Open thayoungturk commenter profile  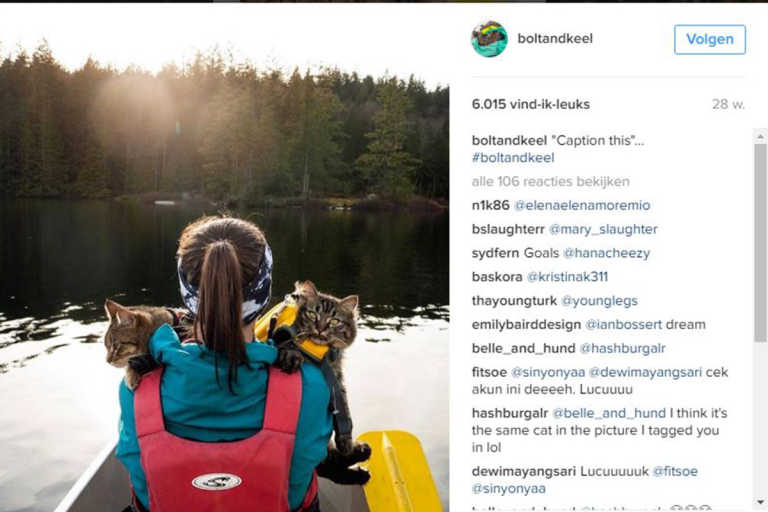point(514,301)
